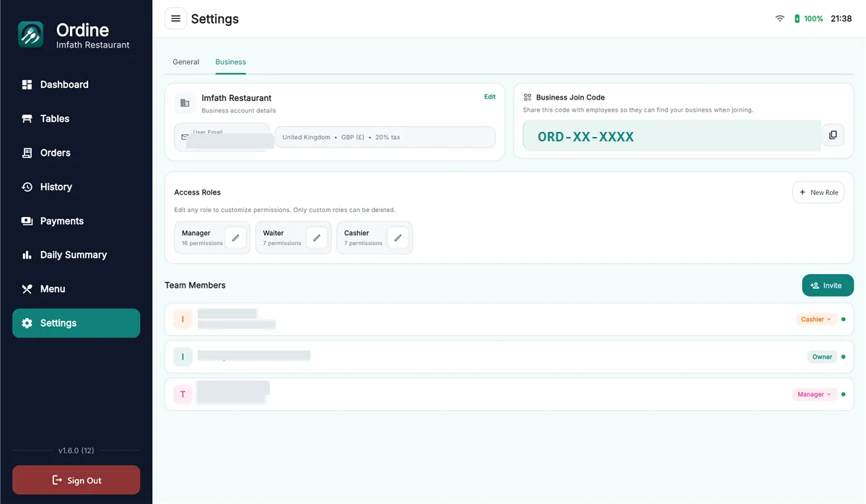
Task: Click the Team Members heading
Action: [195, 286]
